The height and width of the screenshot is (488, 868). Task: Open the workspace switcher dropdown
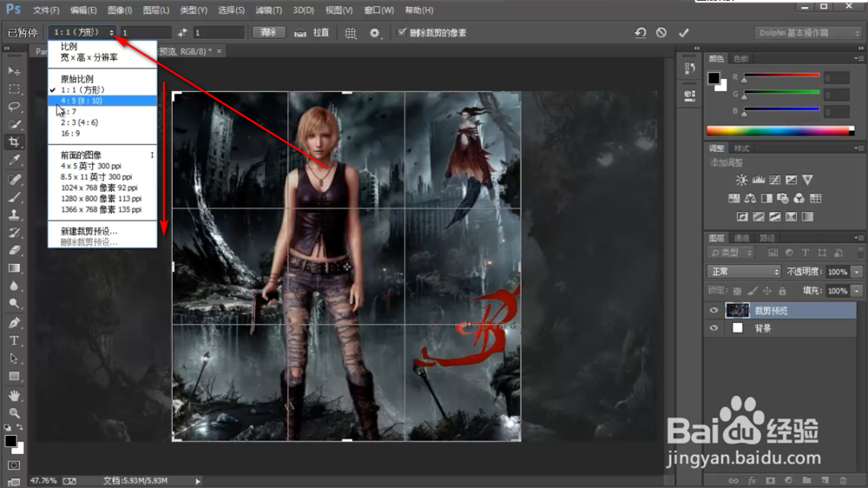click(x=808, y=33)
